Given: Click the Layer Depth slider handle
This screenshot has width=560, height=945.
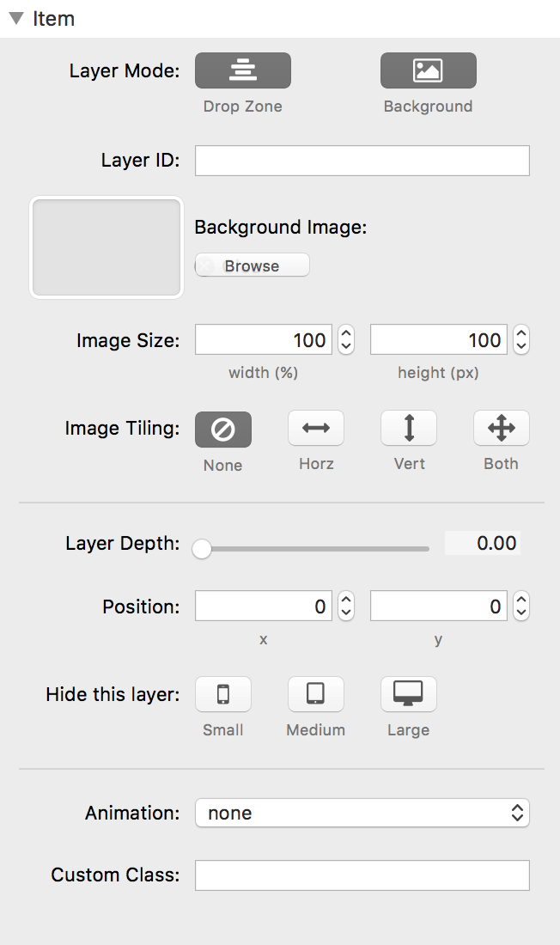Looking at the screenshot, I should coord(202,548).
